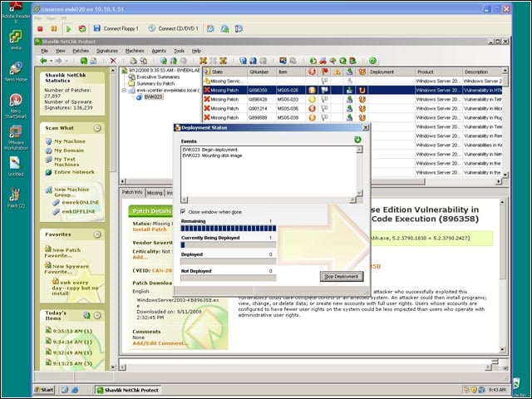Viewport: 532px width, 399px height.
Task: Select the ewkOFFLINE machine group
Action: (74, 211)
